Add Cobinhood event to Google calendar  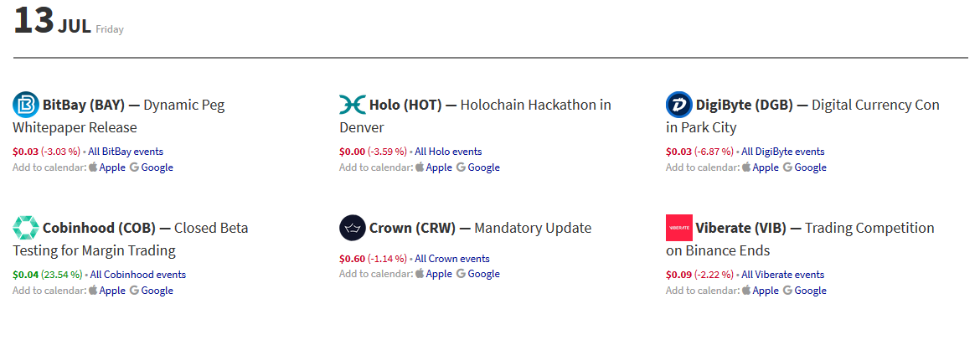pos(156,291)
